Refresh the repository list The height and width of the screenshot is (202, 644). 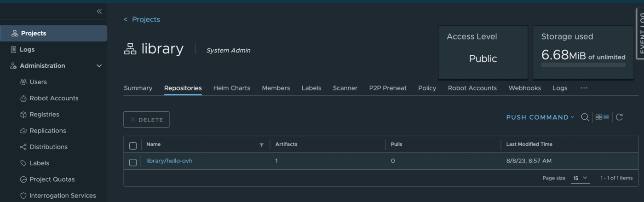click(x=619, y=117)
